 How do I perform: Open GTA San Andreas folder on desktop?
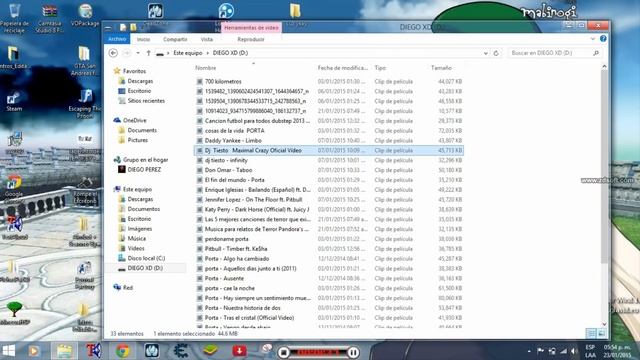[x=84, y=61]
